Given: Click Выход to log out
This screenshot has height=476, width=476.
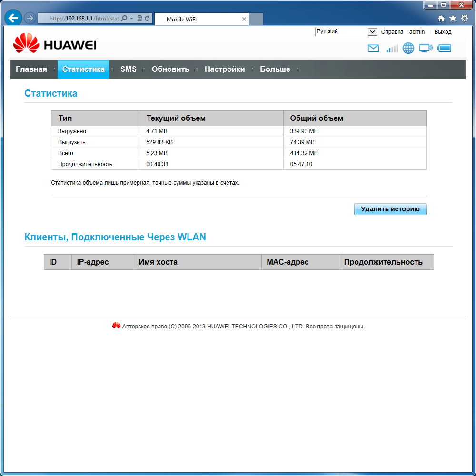Looking at the screenshot, I should (x=443, y=32).
